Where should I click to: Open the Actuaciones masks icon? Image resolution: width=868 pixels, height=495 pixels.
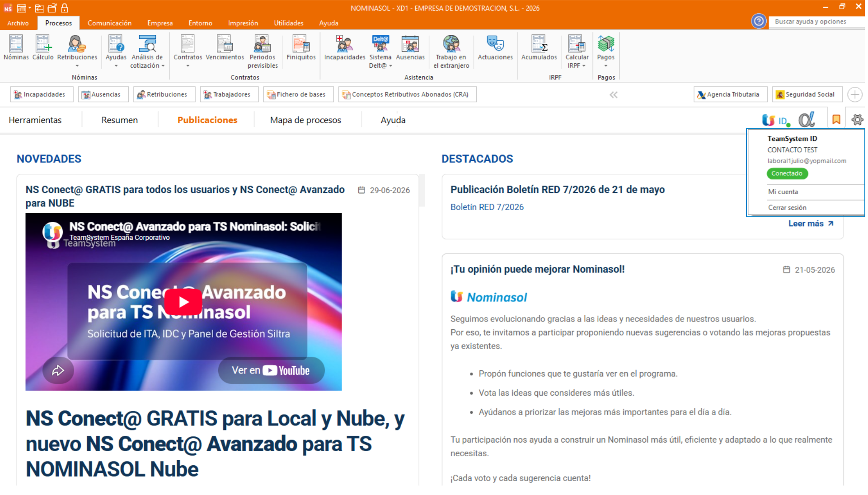[x=495, y=48]
